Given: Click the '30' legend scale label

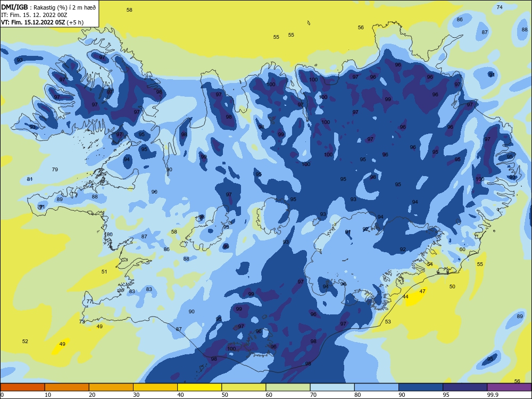Looking at the screenshot, I should [136, 395].
